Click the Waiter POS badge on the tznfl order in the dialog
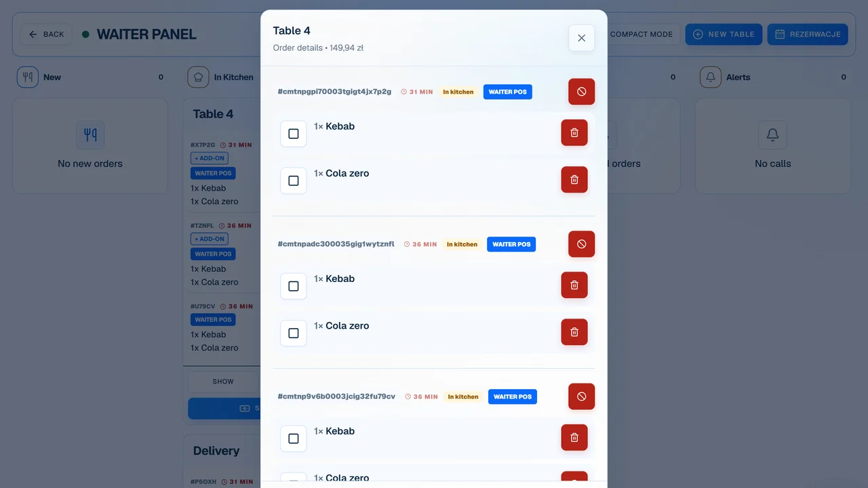 coord(511,244)
